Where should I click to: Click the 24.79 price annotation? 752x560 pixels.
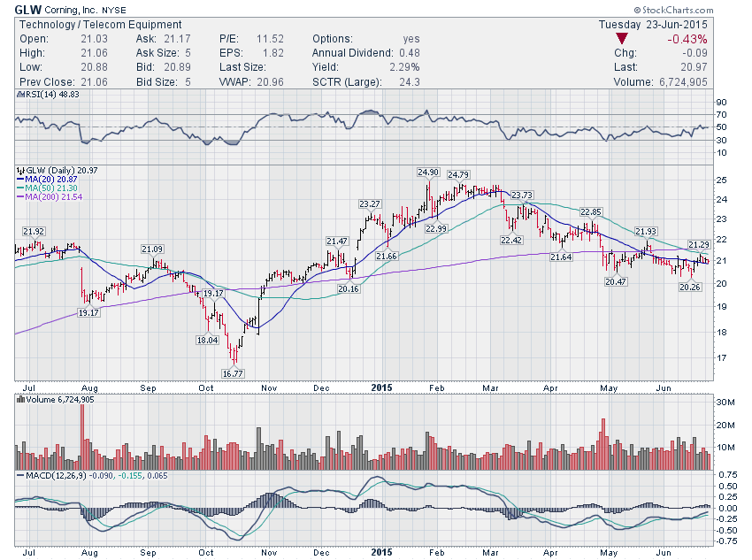[x=458, y=174]
